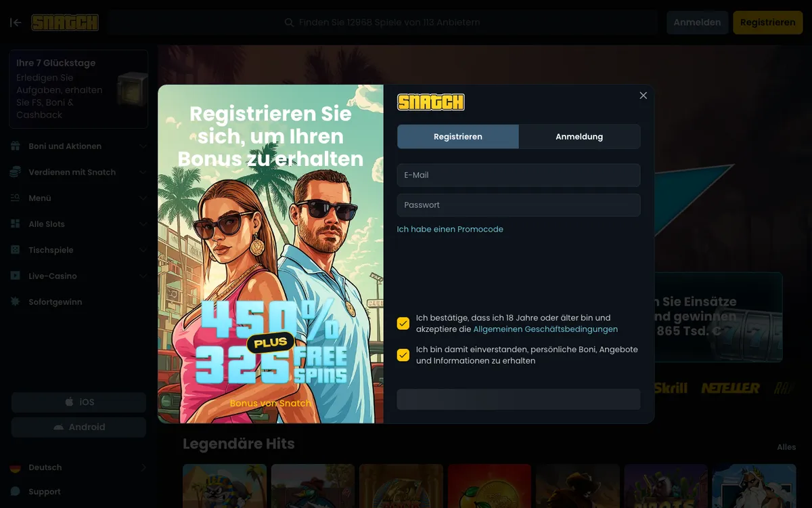Open the first game thumbnail under Legendäre Hits
Screen dimensions: 812x508
tap(225, 486)
